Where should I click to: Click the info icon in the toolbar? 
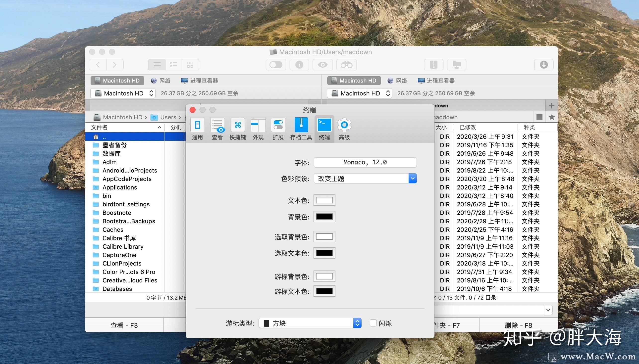(299, 65)
